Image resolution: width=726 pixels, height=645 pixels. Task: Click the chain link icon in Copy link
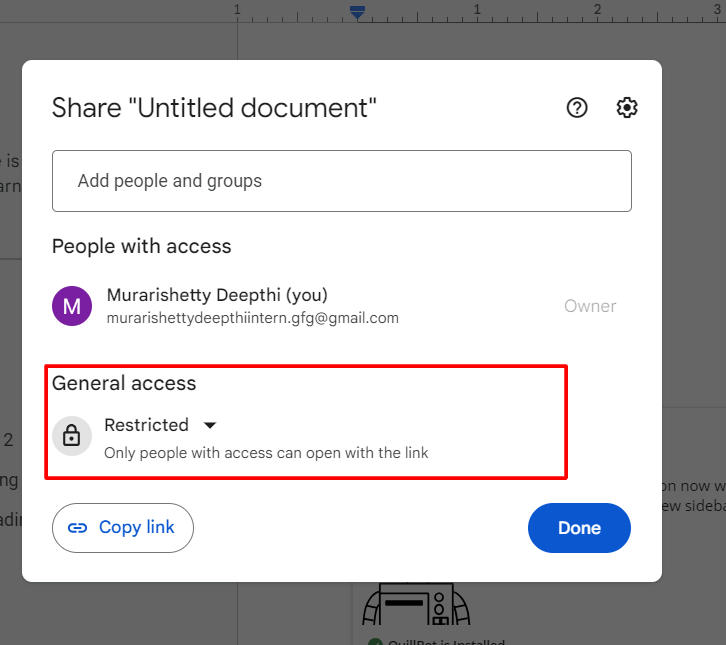pyautogui.click(x=77, y=528)
